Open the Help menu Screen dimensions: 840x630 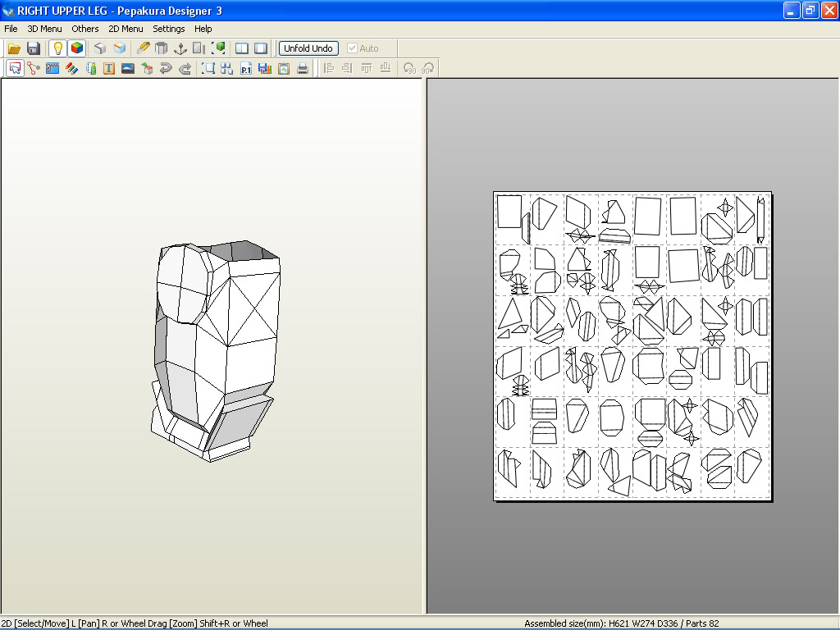point(203,29)
